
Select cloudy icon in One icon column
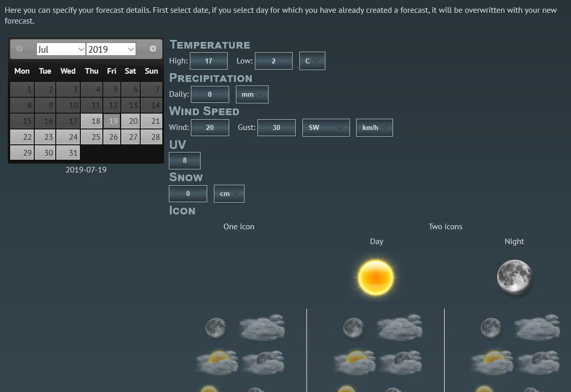pos(262,328)
